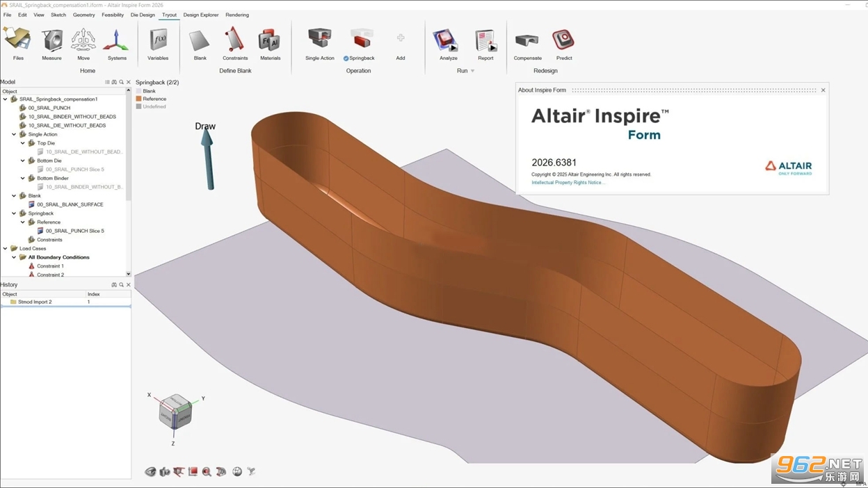Open the Run group dropdown arrow
The width and height of the screenshot is (868, 488).
(473, 71)
